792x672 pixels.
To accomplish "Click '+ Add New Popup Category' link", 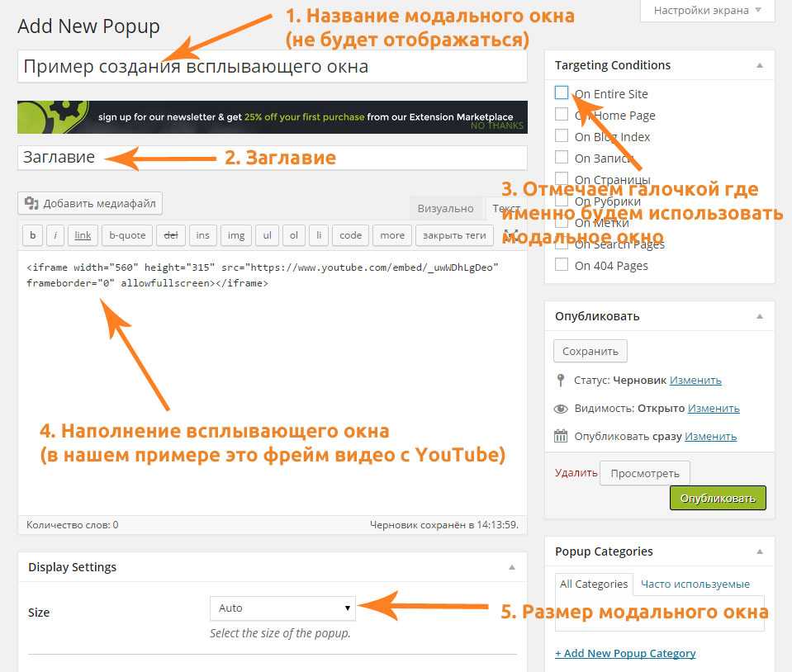I will 625,653.
